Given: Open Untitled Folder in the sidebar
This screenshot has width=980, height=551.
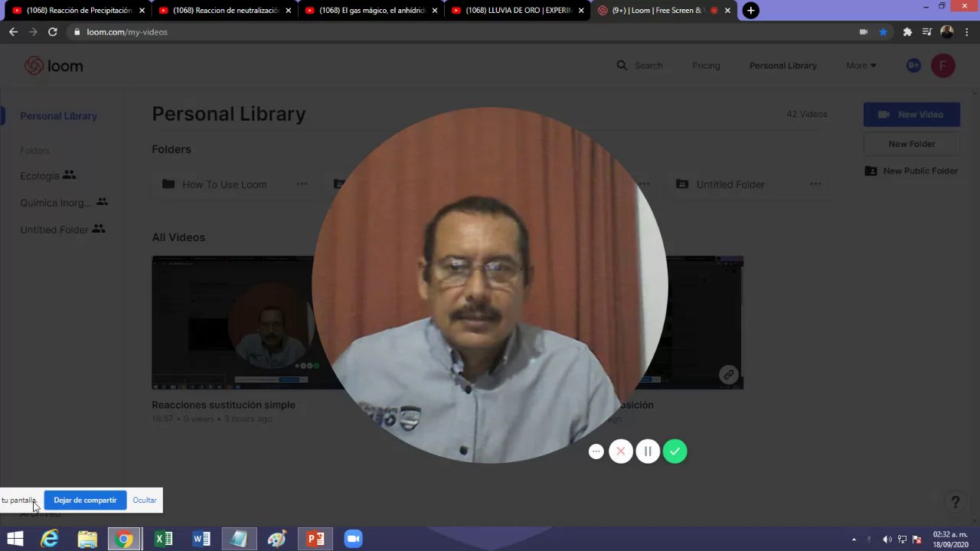Looking at the screenshot, I should [62, 230].
